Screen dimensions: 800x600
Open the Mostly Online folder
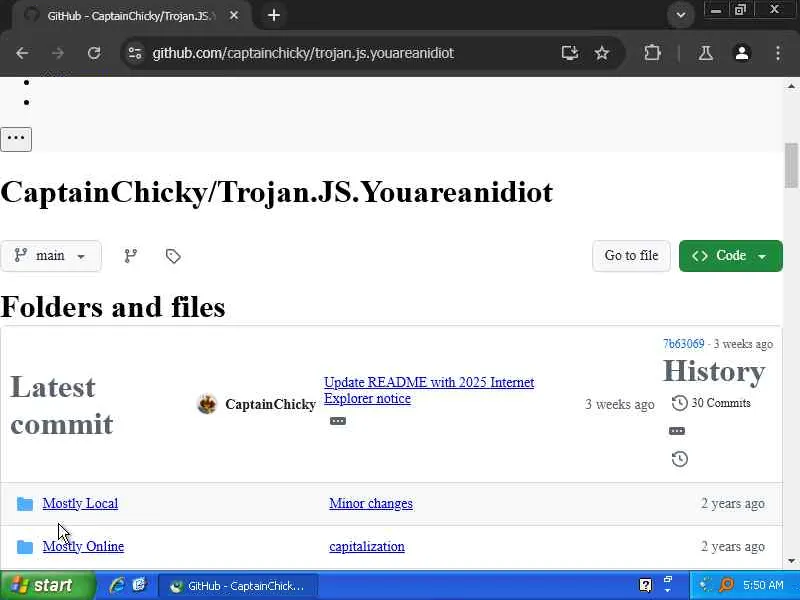click(83, 546)
